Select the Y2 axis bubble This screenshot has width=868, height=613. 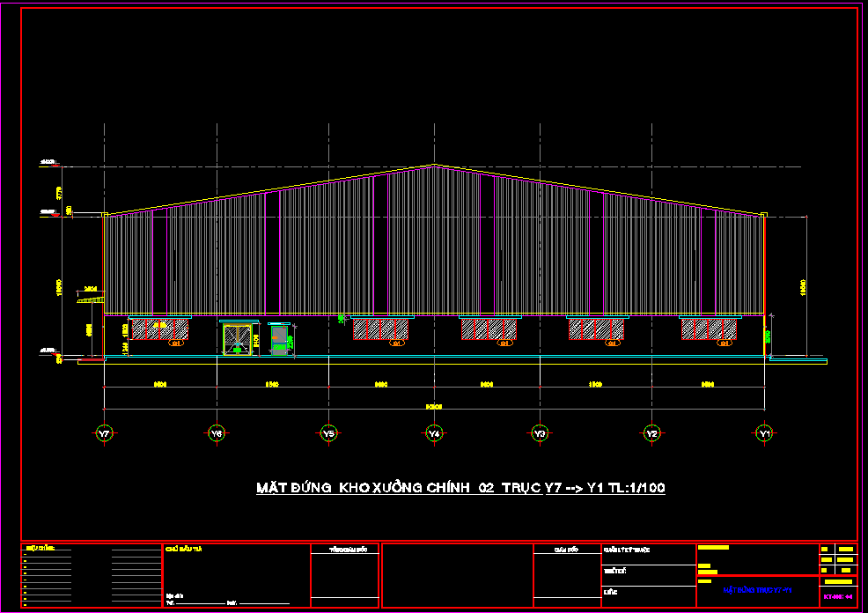[x=652, y=433]
